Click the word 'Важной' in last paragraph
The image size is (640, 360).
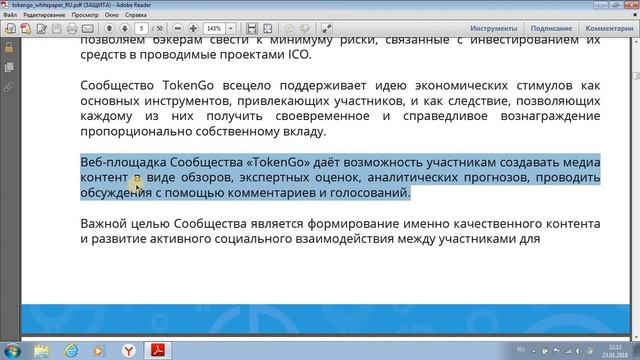tap(104, 224)
